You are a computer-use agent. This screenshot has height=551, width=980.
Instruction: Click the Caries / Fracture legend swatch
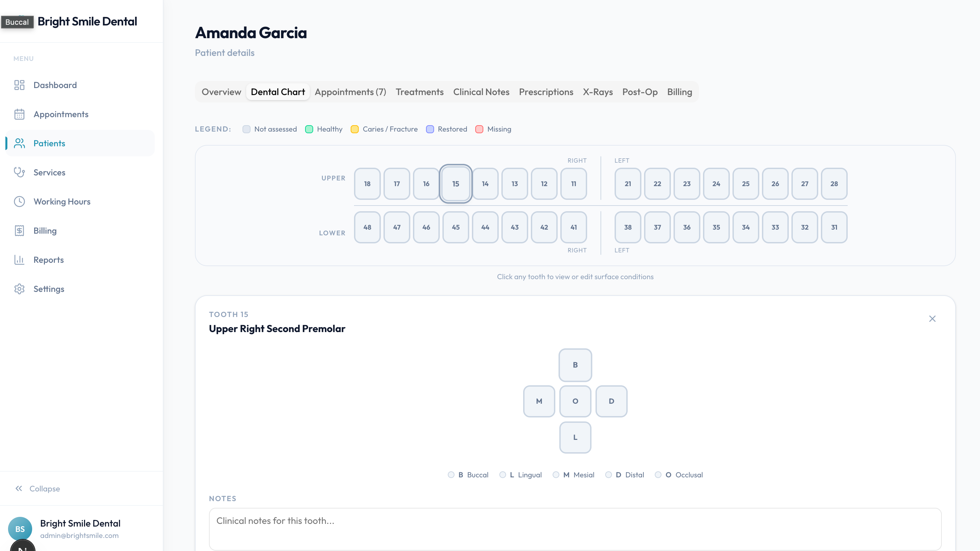click(355, 129)
